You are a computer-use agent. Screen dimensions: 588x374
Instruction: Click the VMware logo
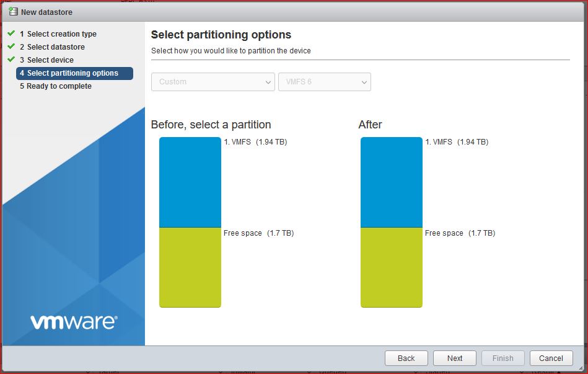74,322
